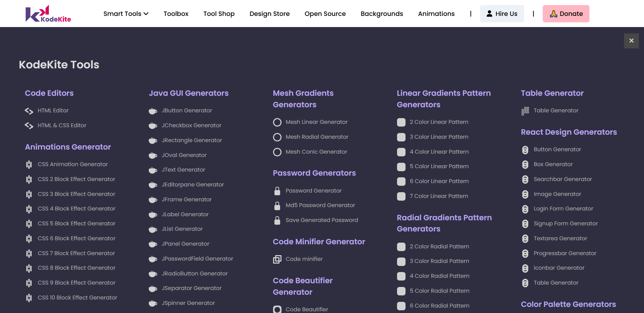Viewport: 644px width, 313px height.
Task: Open the Iconbar Generator link
Action: click(559, 268)
